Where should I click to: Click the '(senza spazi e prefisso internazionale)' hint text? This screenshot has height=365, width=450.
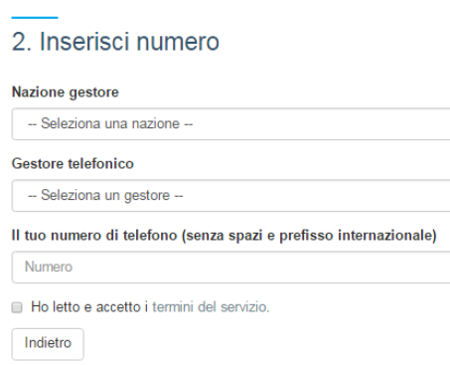coord(309,236)
